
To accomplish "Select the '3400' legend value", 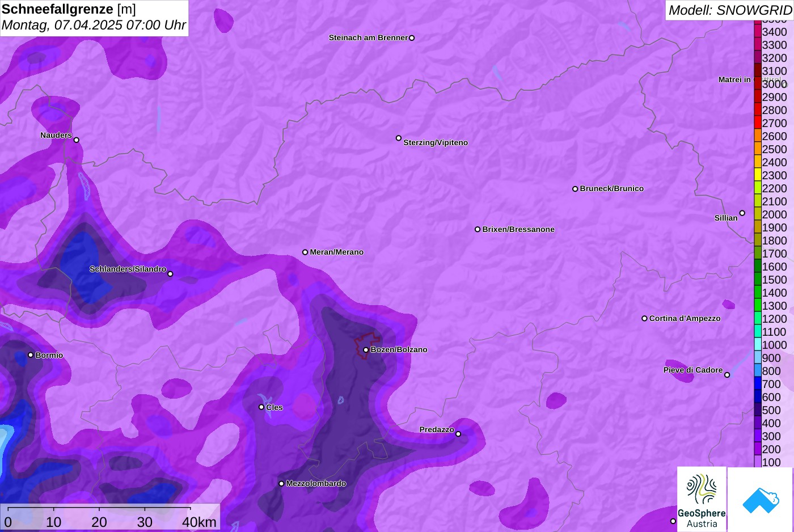I will point(775,32).
